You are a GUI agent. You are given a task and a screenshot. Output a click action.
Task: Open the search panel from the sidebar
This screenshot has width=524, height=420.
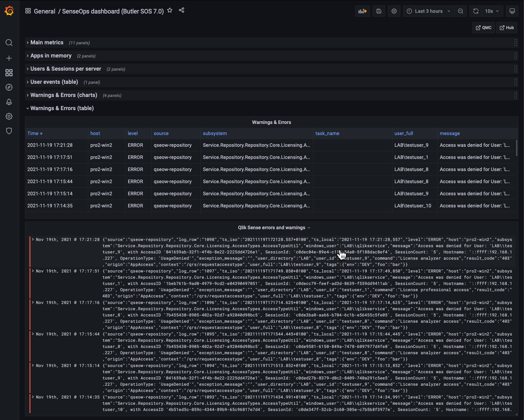(9, 43)
